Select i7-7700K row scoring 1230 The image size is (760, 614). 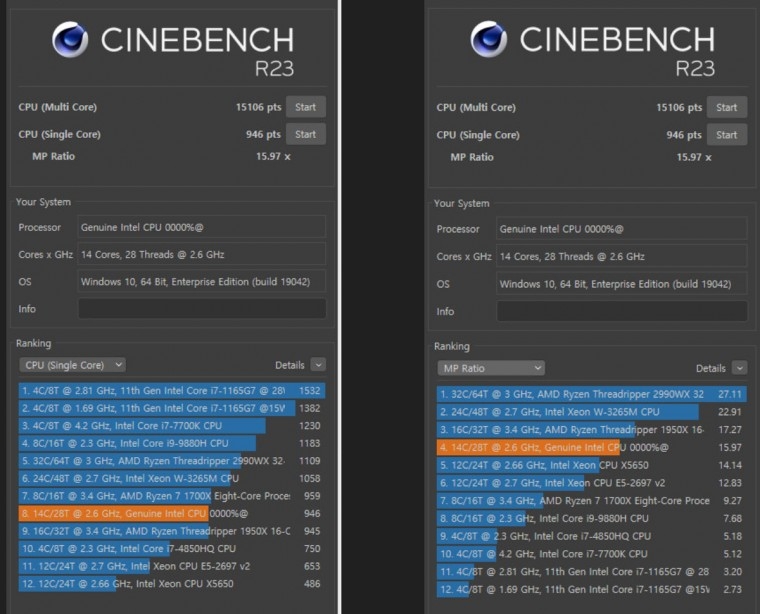coord(172,425)
